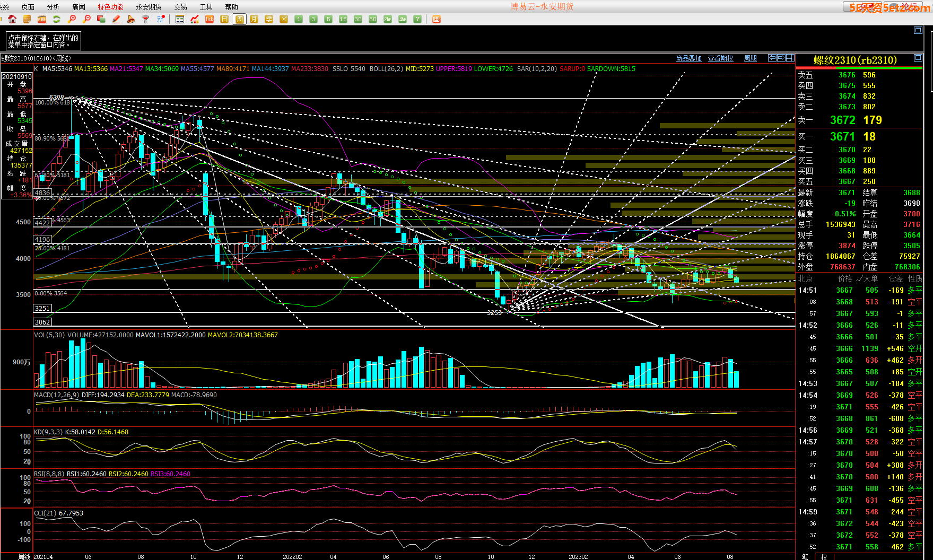Open the 特色功能 menu

coord(110,7)
